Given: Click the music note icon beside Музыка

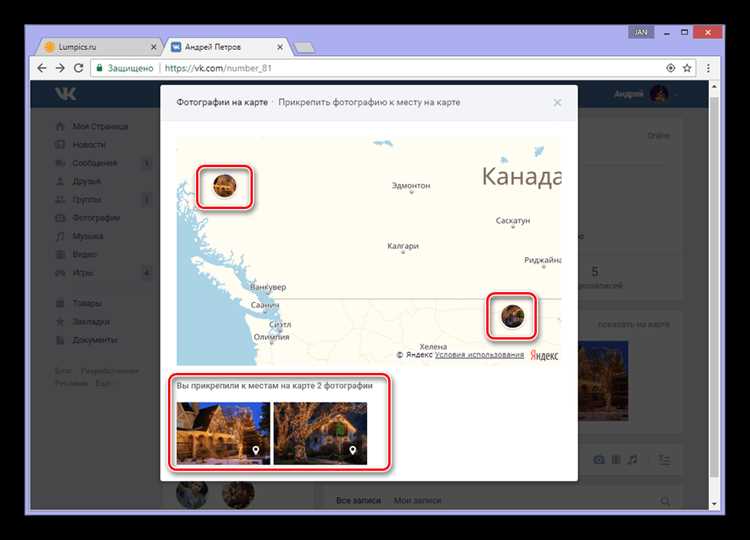Looking at the screenshot, I should 60,236.
